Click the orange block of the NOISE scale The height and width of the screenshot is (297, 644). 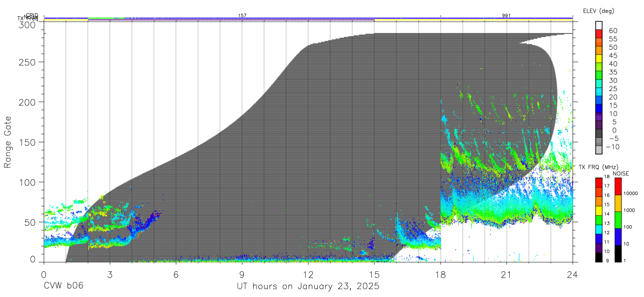click(x=618, y=203)
